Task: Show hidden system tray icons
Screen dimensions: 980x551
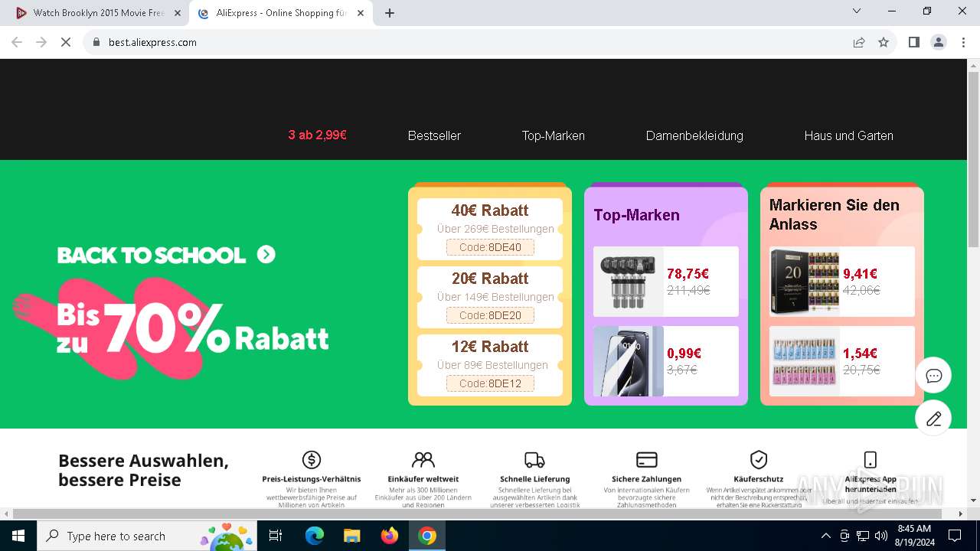Action: 825,536
